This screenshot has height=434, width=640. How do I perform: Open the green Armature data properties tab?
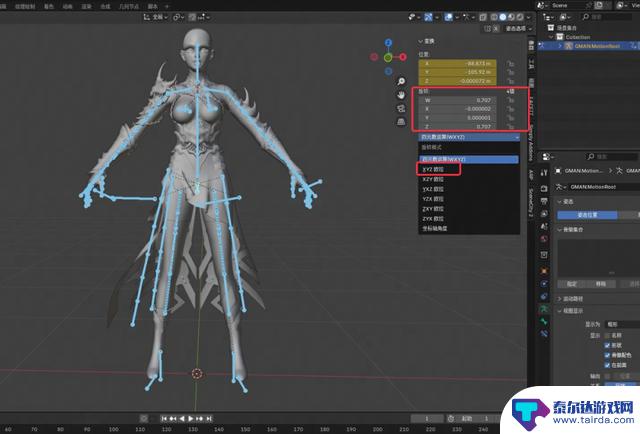[x=544, y=309]
